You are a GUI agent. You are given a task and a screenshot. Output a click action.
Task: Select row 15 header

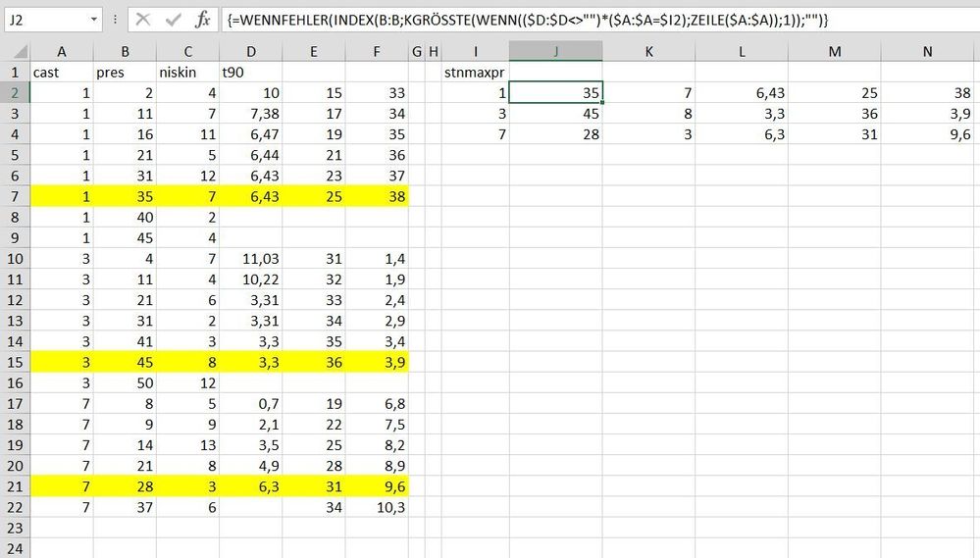point(15,363)
